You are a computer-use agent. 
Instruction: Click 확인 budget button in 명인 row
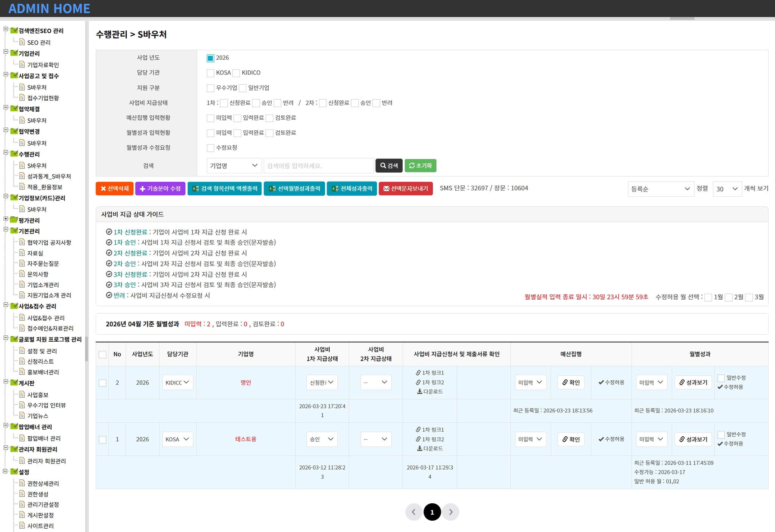(x=571, y=383)
